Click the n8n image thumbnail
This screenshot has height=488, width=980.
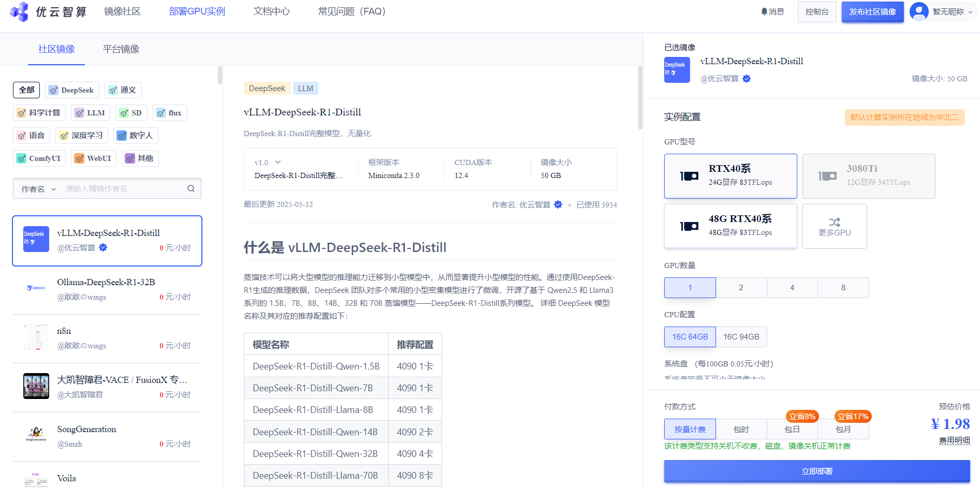tap(36, 337)
